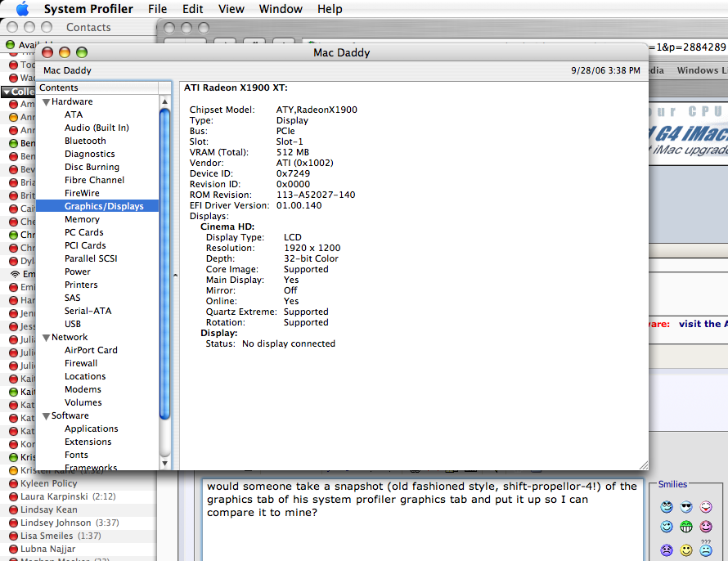Select Lubna Najjar contact

coord(47,549)
